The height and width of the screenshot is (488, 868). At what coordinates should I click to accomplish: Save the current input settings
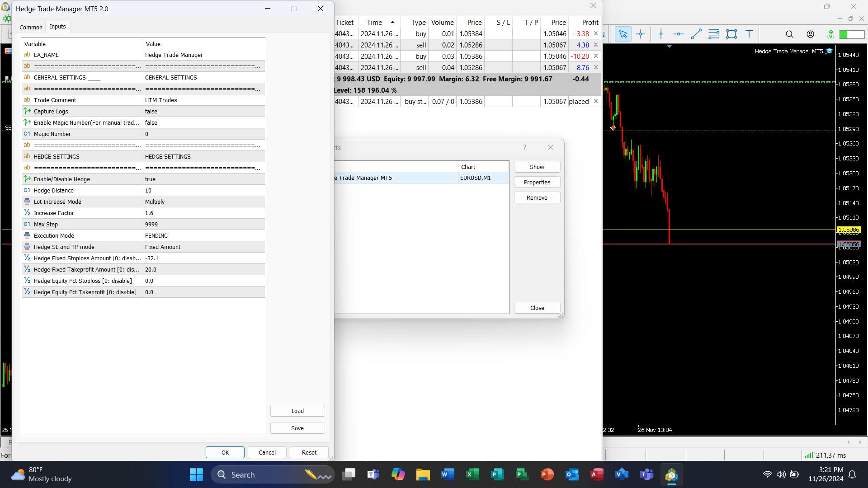click(297, 428)
